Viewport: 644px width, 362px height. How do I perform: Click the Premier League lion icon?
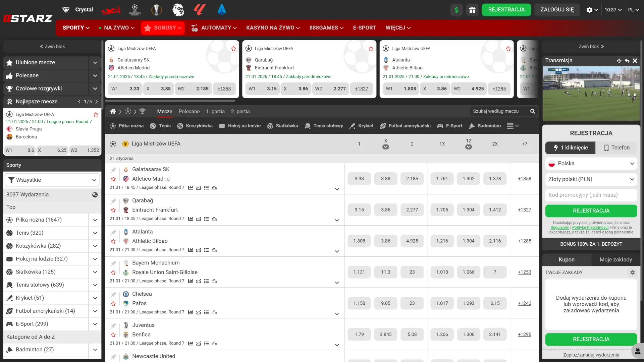pos(178,10)
